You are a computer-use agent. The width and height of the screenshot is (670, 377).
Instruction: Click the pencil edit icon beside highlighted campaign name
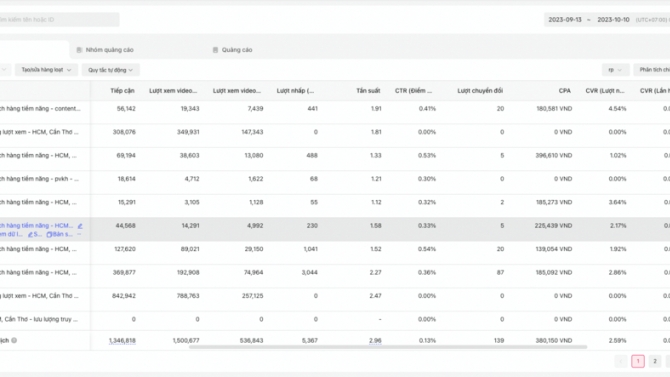(80, 226)
